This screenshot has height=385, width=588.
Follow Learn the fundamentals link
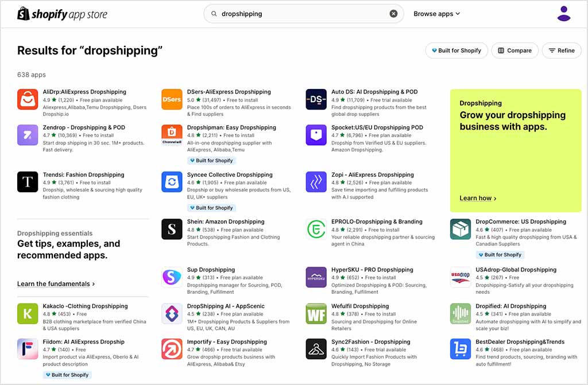pos(56,284)
